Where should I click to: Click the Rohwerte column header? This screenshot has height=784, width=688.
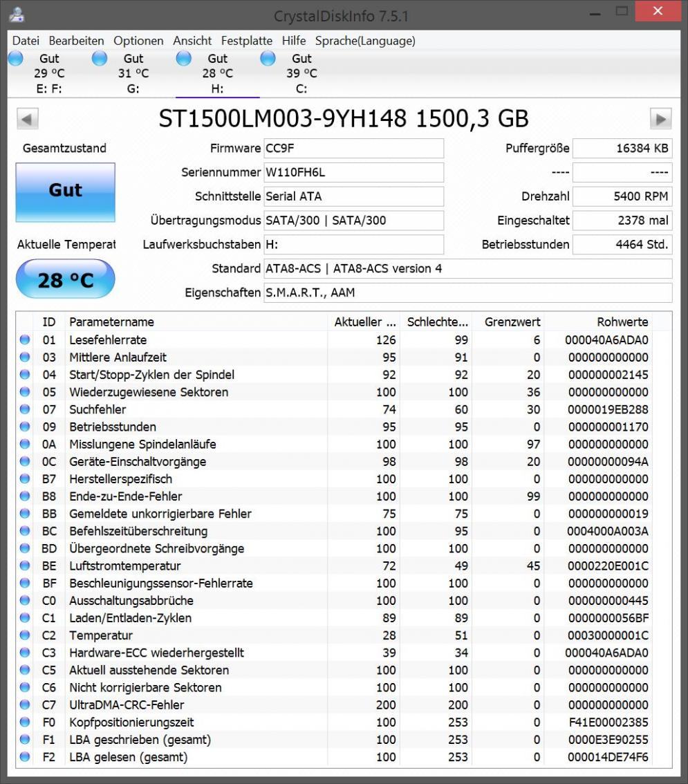(598, 322)
